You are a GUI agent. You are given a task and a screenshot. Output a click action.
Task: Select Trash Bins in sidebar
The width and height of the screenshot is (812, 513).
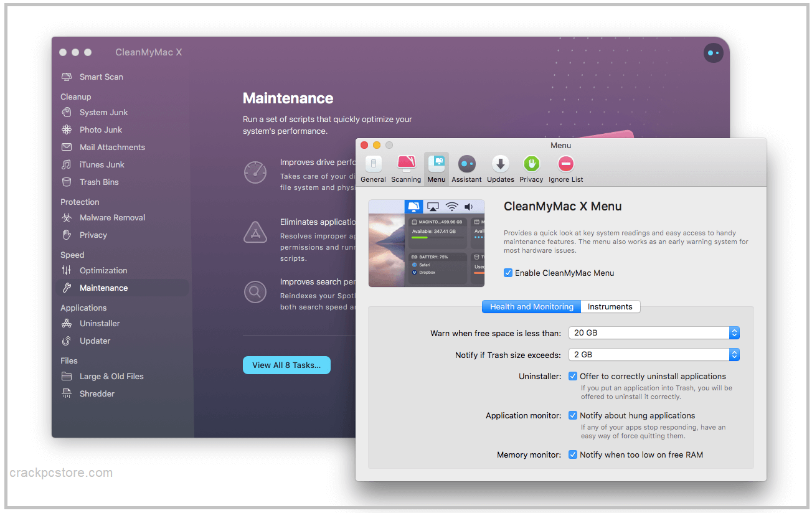coord(90,182)
